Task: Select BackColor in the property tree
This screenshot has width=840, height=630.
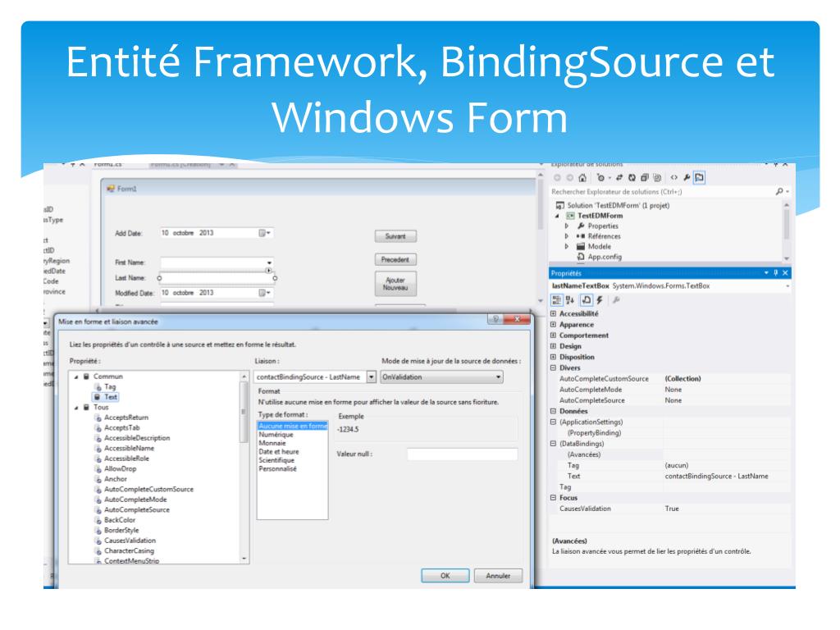Action: 120,520
